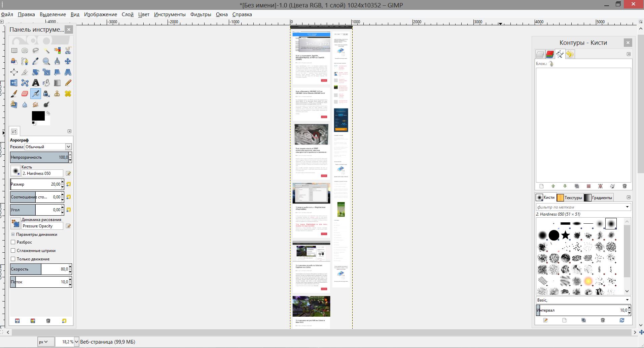Pick the Clone stamp tool
The height and width of the screenshot is (348, 644).
point(57,94)
